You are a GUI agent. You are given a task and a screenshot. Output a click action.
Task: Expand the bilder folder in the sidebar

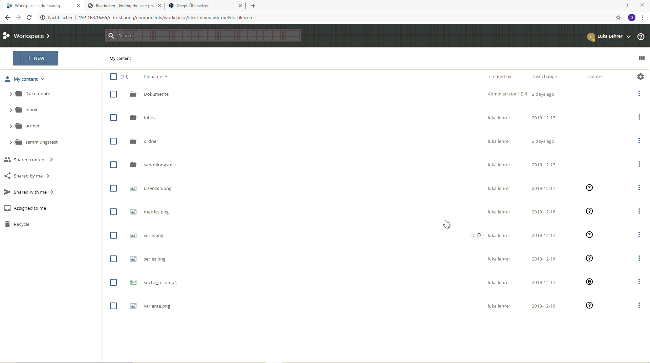(11, 110)
